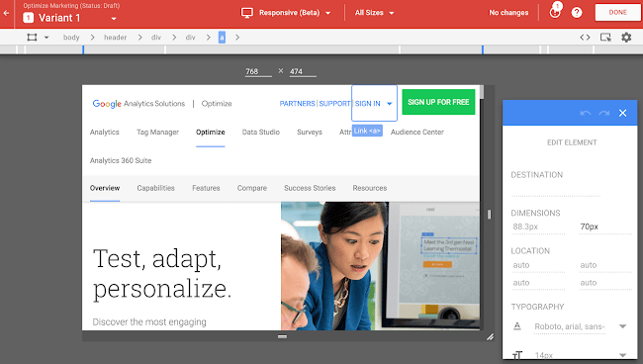Open the Analytics 360 Suite tab

click(x=121, y=160)
